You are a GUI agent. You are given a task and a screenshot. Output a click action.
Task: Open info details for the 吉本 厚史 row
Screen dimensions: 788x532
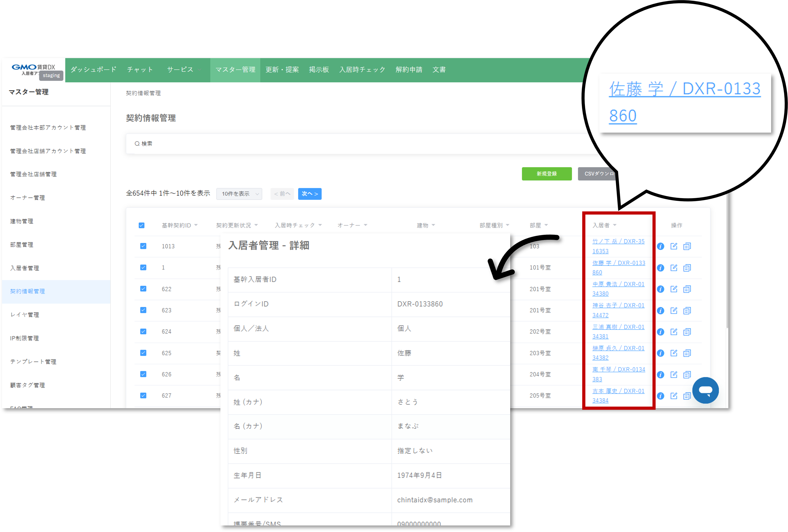tap(661, 395)
